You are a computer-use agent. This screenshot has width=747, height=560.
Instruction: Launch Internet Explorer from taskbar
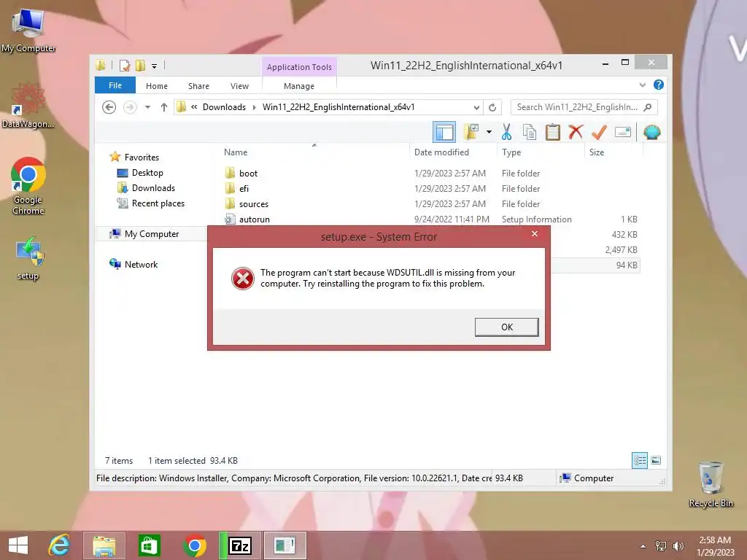pos(59,545)
